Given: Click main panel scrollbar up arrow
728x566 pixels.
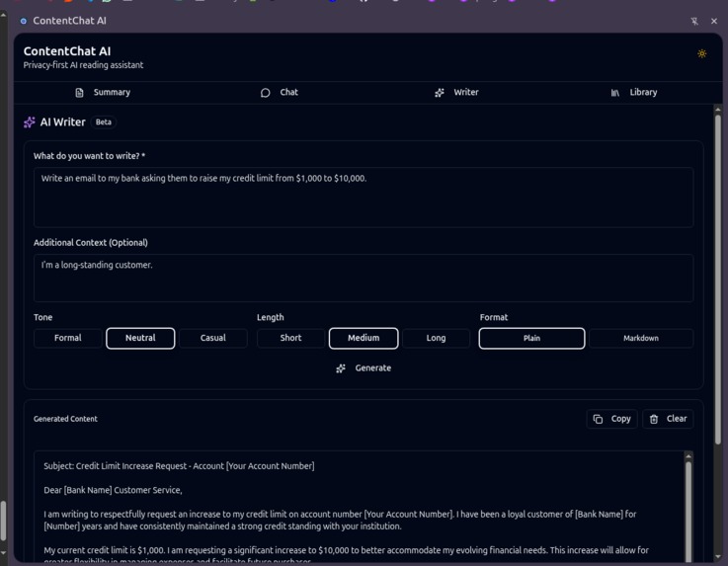Looking at the screenshot, I should coord(718,110).
